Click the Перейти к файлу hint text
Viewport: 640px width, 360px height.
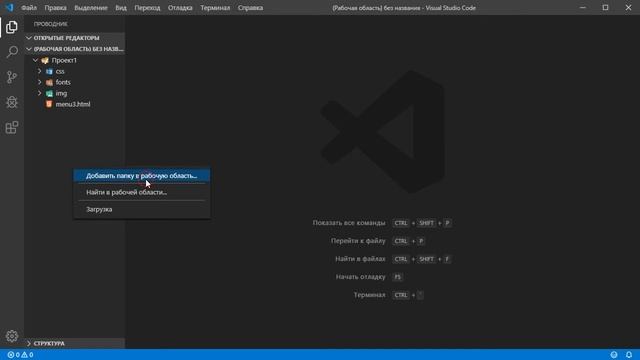[358, 241]
